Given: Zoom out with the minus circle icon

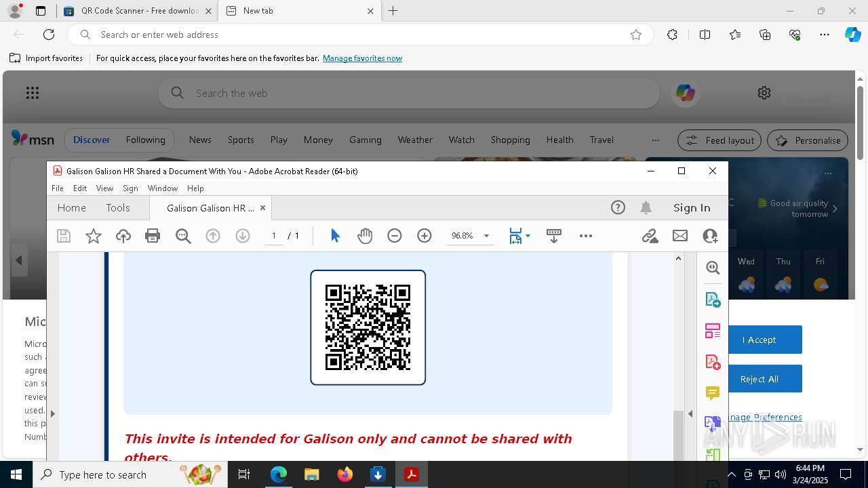Looking at the screenshot, I should [x=395, y=236].
